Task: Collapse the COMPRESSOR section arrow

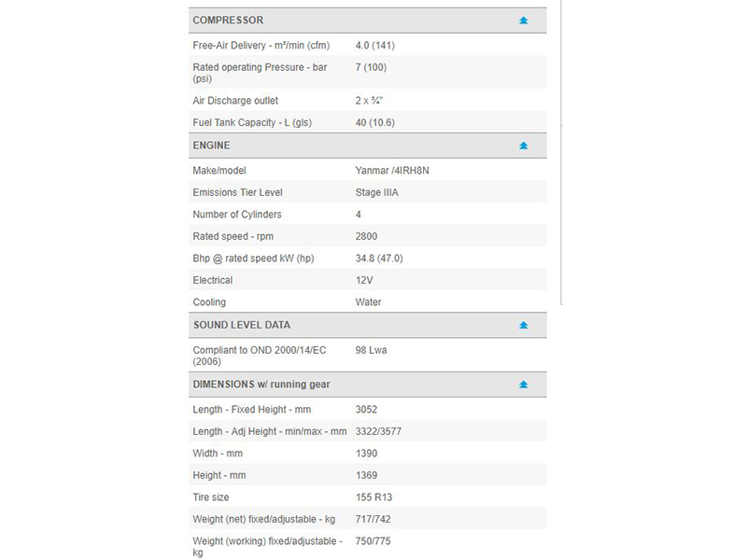Action: pos(523,21)
